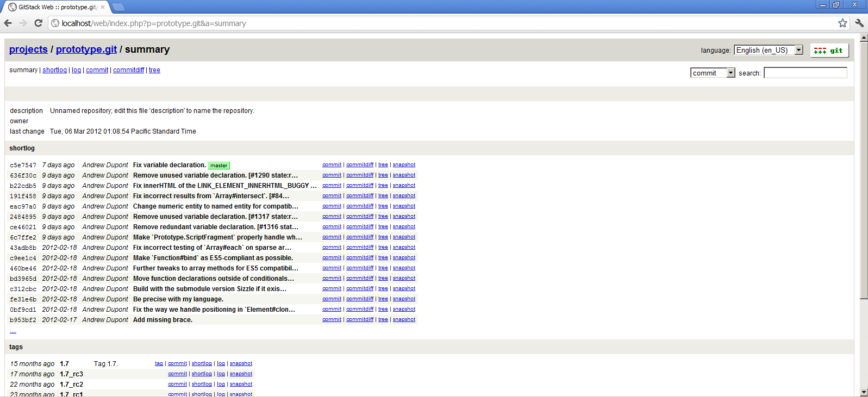Open tree link for c9ee1c4
The height and width of the screenshot is (397, 868).
(x=383, y=257)
